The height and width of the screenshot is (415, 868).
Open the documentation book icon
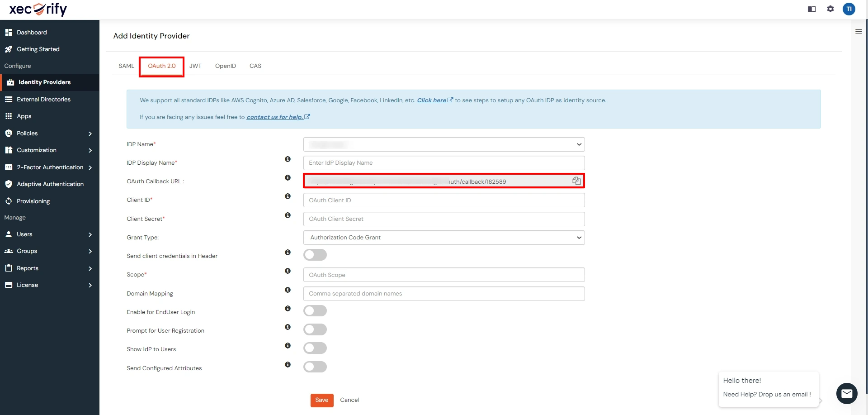pos(812,9)
